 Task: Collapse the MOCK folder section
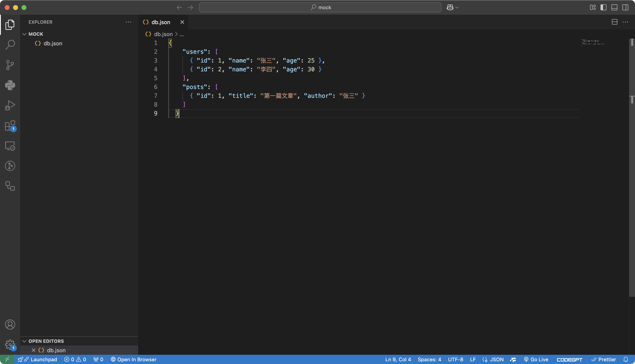(x=24, y=34)
